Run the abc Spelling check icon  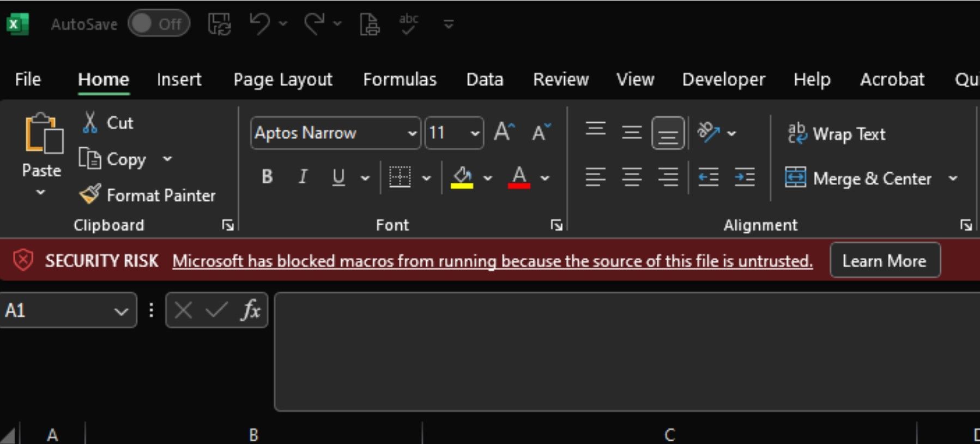[x=409, y=24]
